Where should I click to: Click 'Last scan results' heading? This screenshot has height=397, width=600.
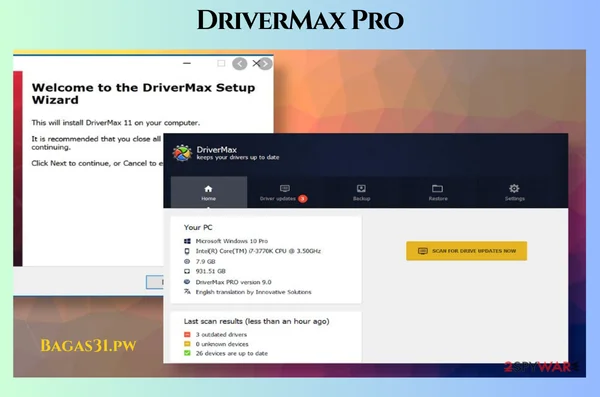click(x=256, y=321)
